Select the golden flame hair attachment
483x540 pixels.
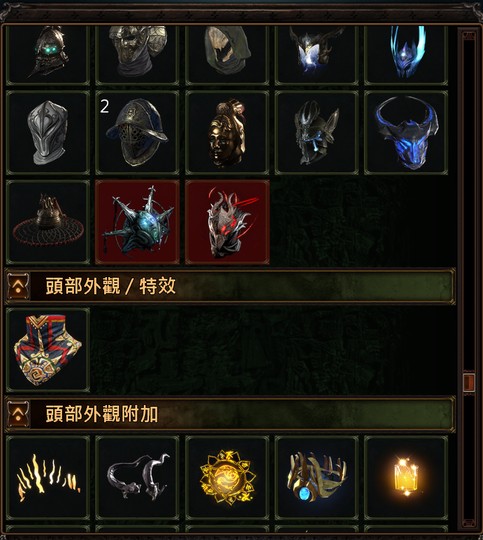pyautogui.click(x=48, y=478)
